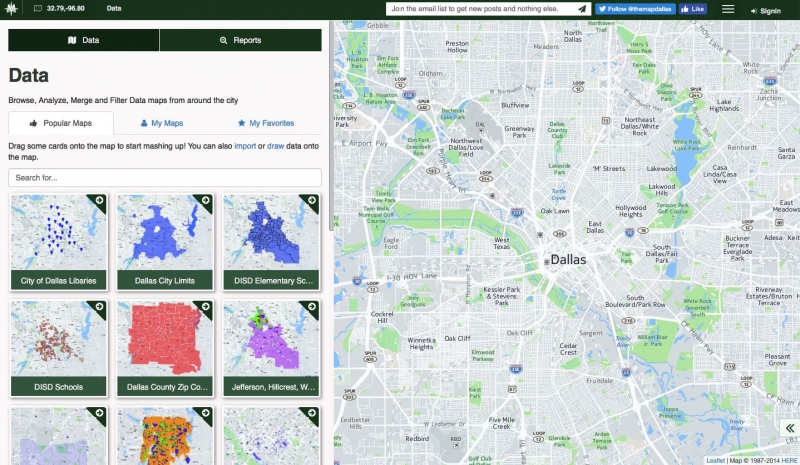The height and width of the screenshot is (465, 800).
Task: Click the Dallas Love Field map label
Action: point(465,147)
